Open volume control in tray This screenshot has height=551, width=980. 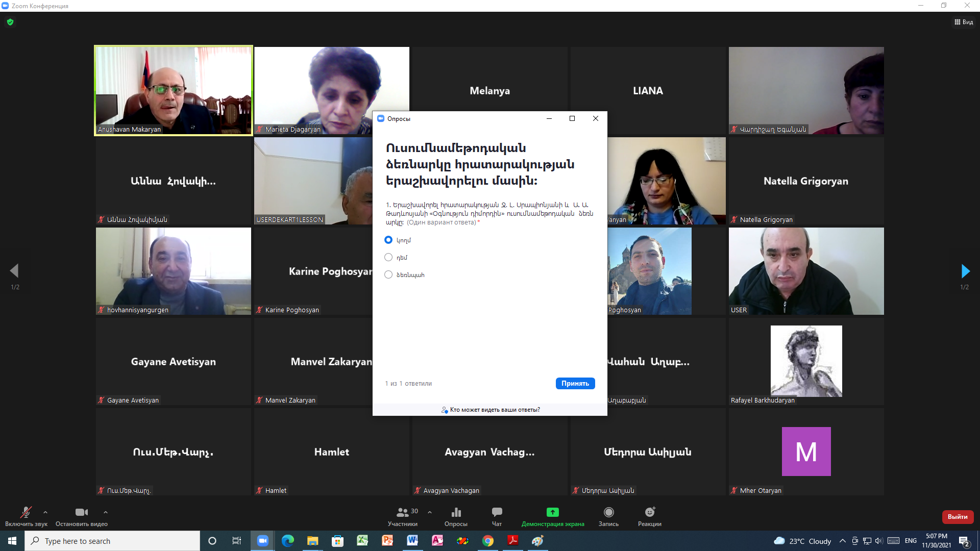point(878,541)
